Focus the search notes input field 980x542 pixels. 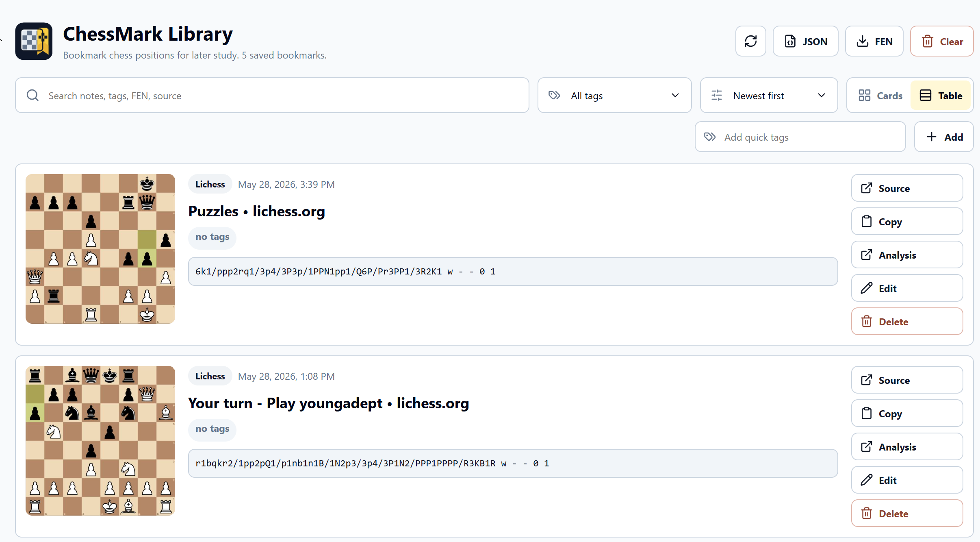tap(272, 96)
